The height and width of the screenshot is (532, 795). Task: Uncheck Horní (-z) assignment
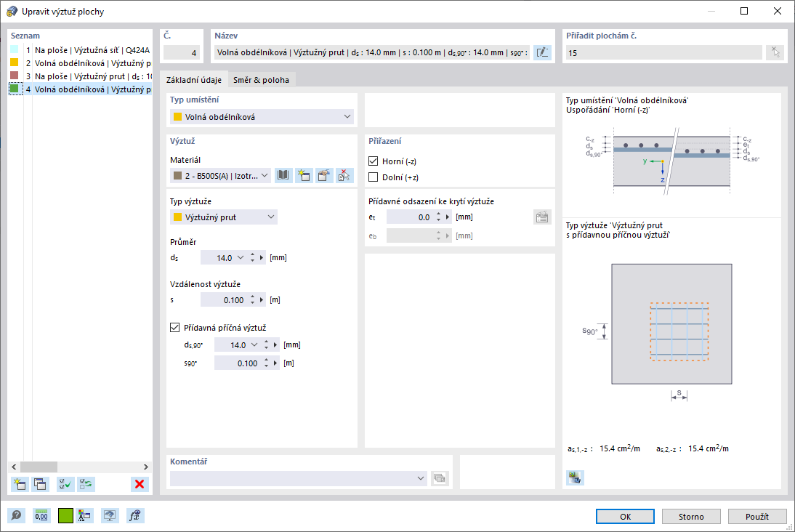click(374, 161)
